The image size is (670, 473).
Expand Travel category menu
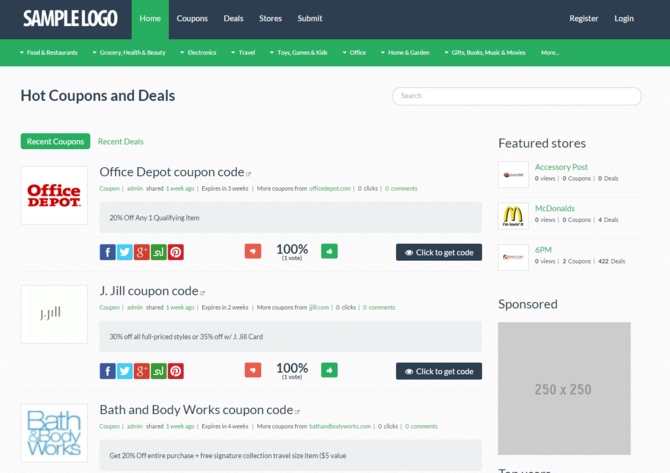click(243, 53)
